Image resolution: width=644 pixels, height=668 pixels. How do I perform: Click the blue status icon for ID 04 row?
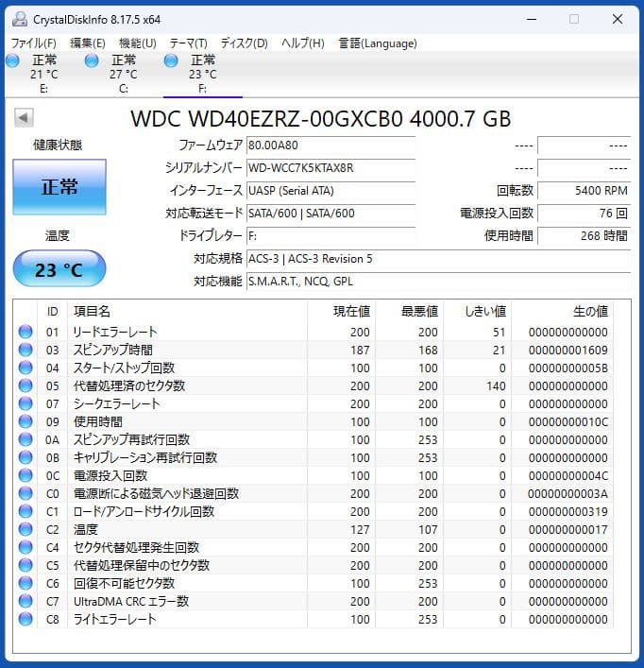(25, 368)
